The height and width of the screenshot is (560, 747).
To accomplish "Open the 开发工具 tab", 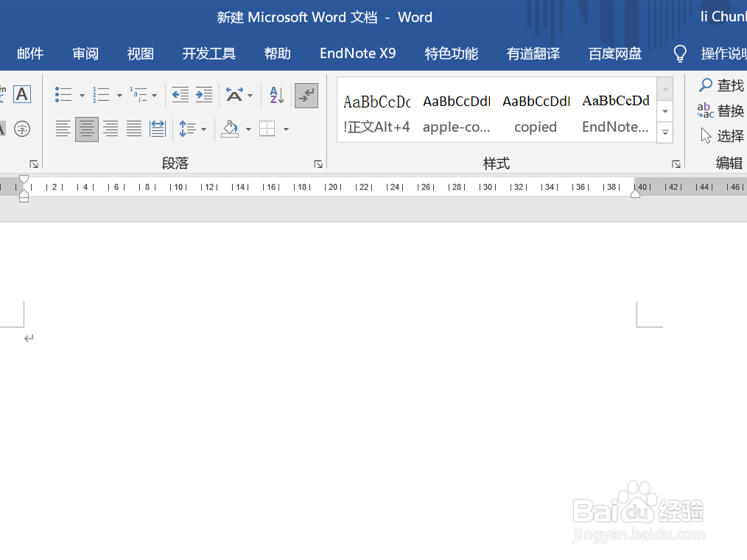I will pos(209,53).
